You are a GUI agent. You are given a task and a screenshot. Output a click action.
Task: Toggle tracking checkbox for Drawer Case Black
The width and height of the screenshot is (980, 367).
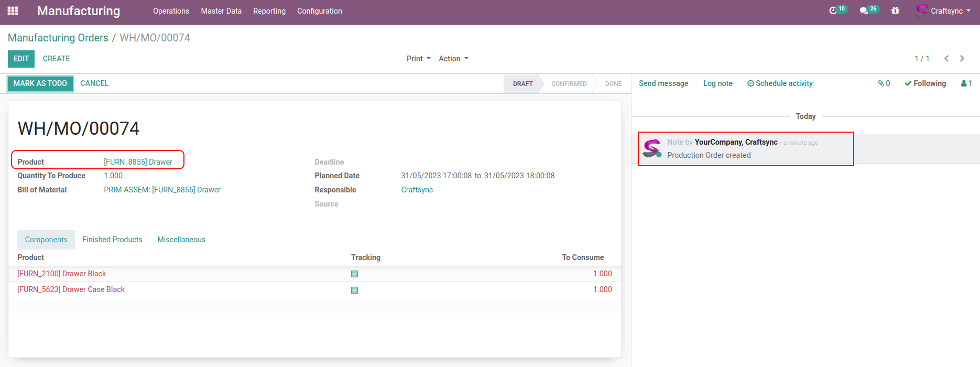pos(354,290)
